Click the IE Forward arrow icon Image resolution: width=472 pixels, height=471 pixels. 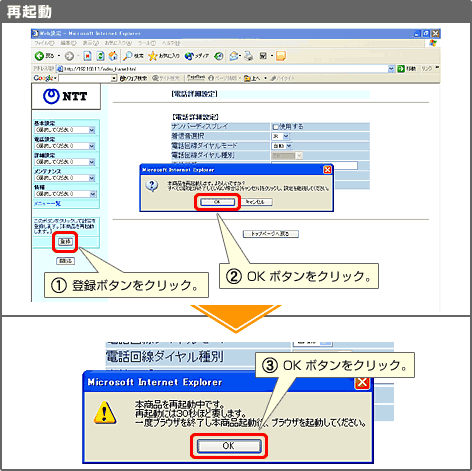[x=69, y=56]
